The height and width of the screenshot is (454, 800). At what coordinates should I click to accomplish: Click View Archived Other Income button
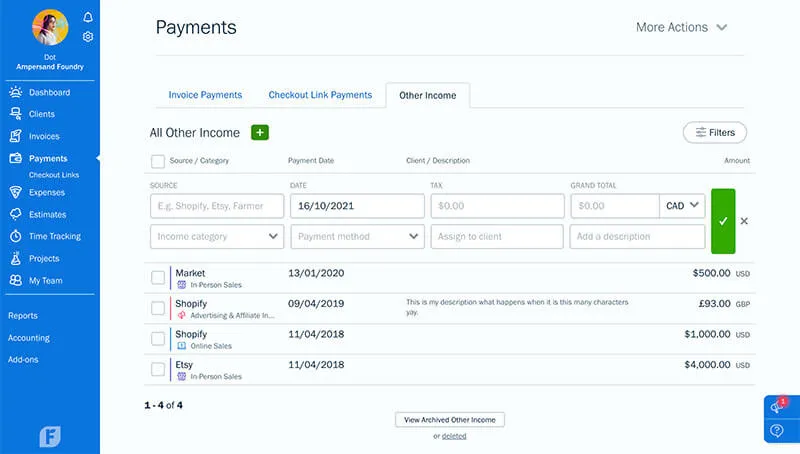[x=449, y=419]
